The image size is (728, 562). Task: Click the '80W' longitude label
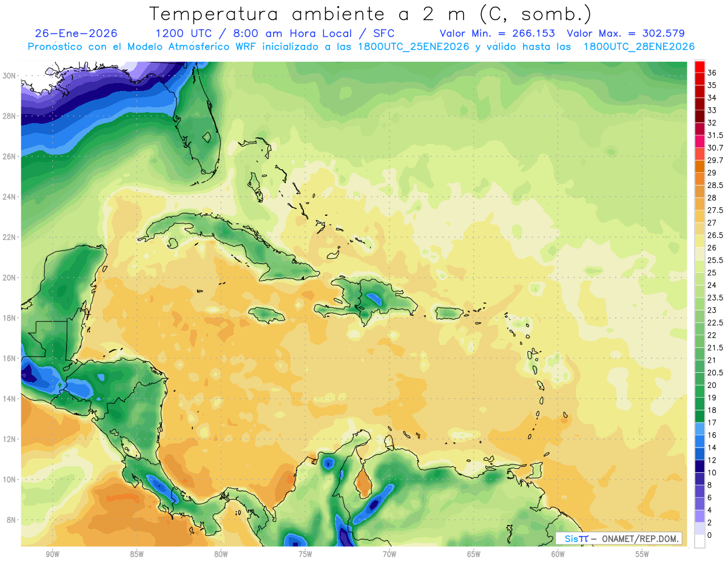point(221,554)
